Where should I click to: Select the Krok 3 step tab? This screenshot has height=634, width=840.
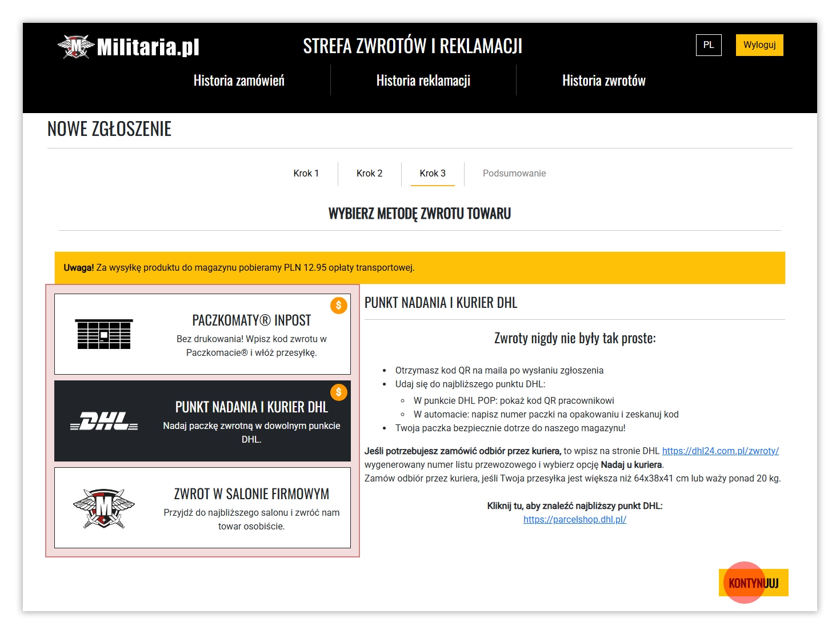[x=433, y=174]
